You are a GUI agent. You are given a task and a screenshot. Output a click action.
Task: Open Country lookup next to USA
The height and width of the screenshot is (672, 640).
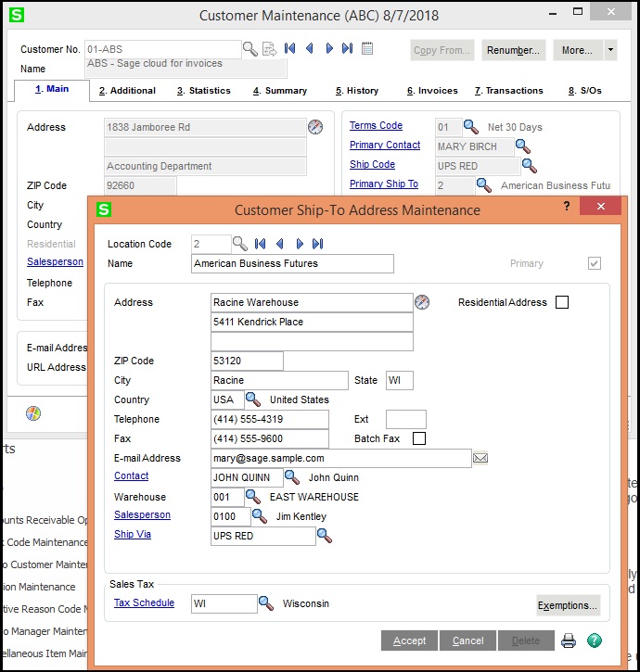pos(252,399)
